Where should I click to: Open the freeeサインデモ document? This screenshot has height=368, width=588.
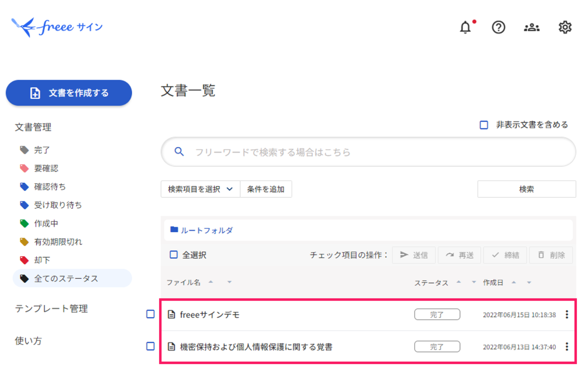(210, 315)
